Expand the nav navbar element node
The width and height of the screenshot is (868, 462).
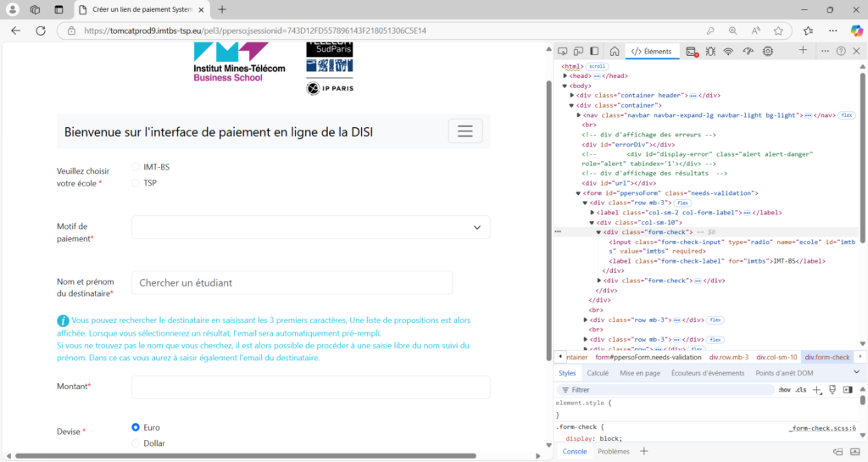[x=579, y=114]
